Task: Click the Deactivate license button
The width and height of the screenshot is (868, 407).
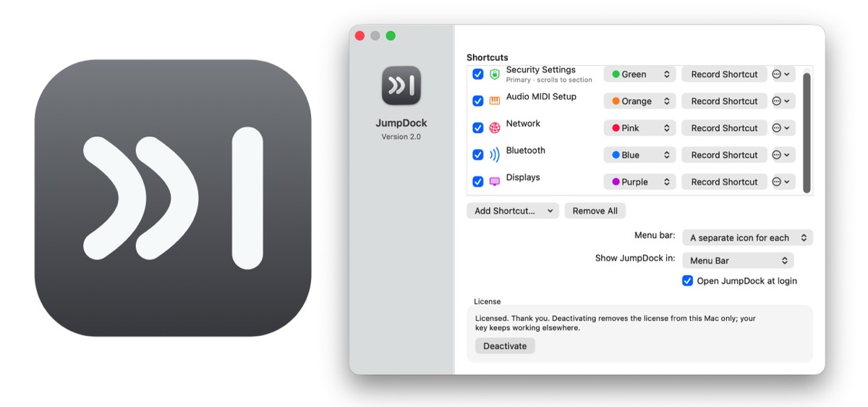Action: tap(505, 346)
